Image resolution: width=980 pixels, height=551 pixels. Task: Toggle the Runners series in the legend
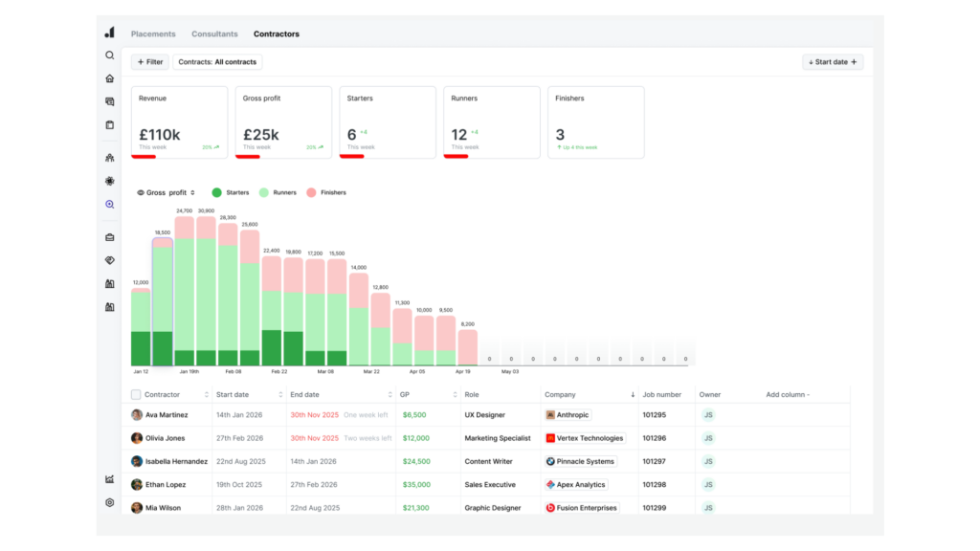point(278,192)
